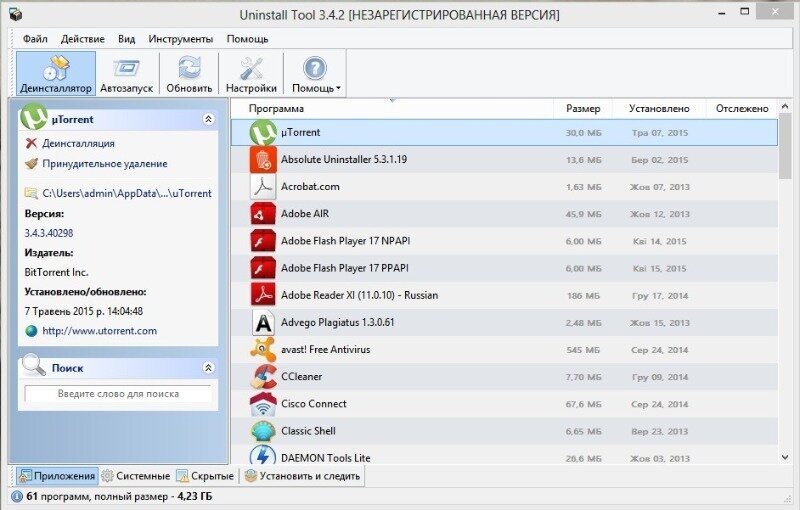Select the µTorrent icon in program list
This screenshot has width=800, height=510.
(263, 133)
